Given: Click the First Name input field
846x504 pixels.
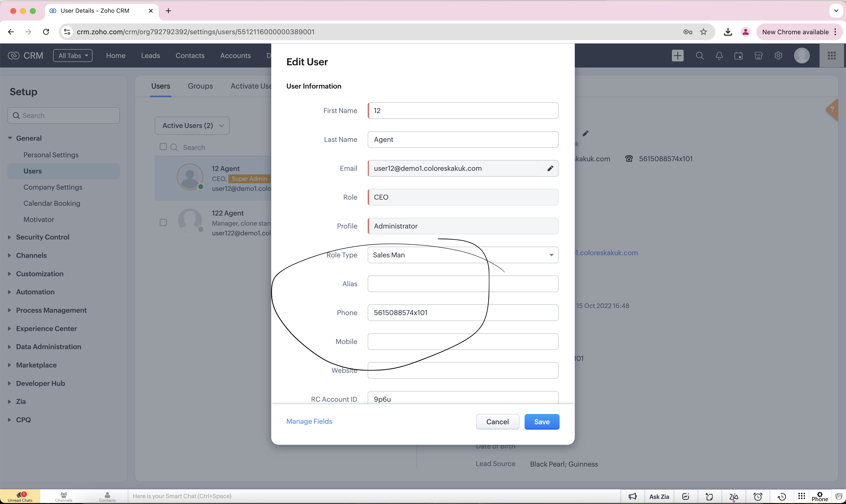Looking at the screenshot, I should pyautogui.click(x=463, y=110).
